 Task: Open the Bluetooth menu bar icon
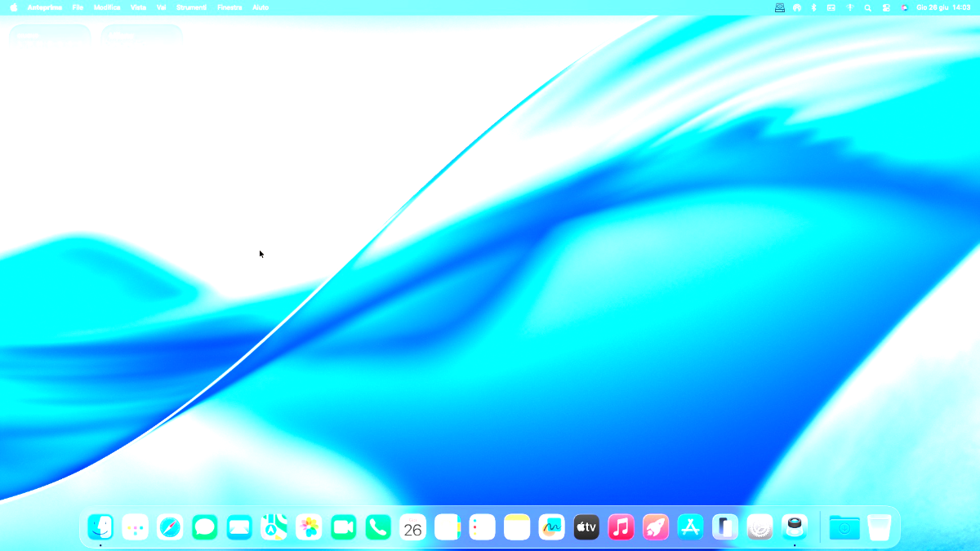tap(814, 7)
